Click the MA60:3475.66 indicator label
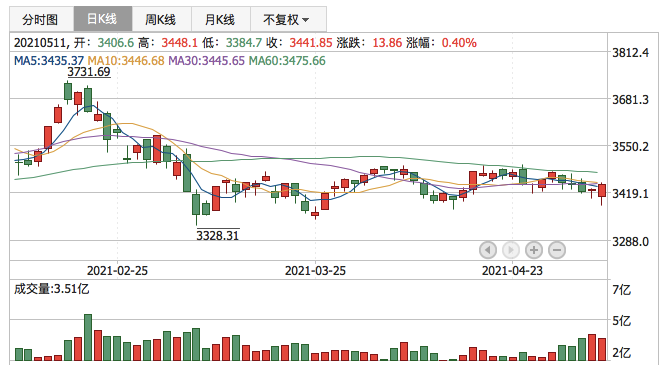Image resolution: width=667 pixels, height=368 pixels. [287, 61]
